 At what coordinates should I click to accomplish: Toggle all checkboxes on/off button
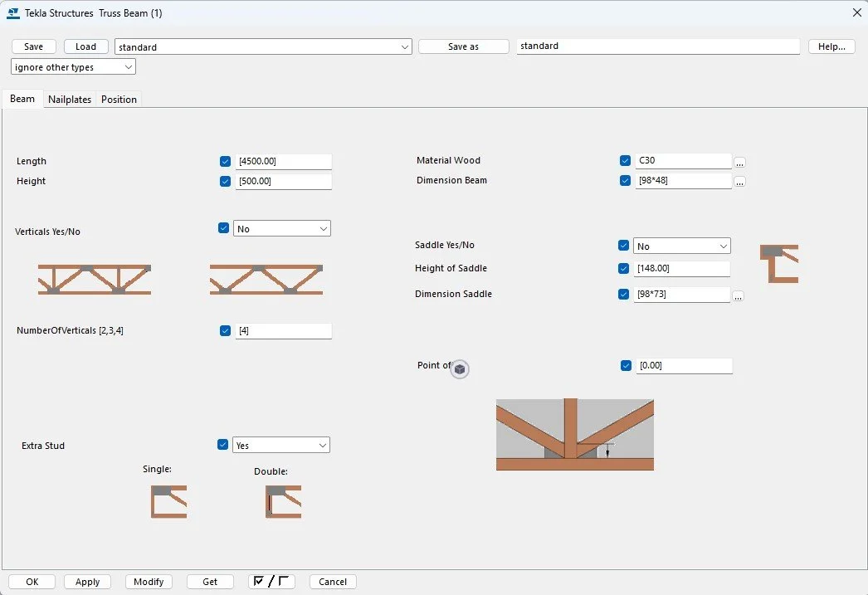(x=271, y=581)
